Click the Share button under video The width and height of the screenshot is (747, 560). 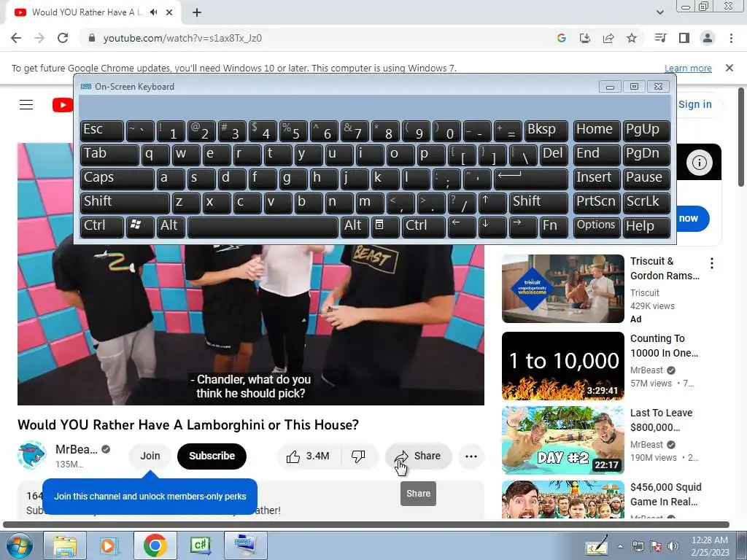[x=418, y=456]
